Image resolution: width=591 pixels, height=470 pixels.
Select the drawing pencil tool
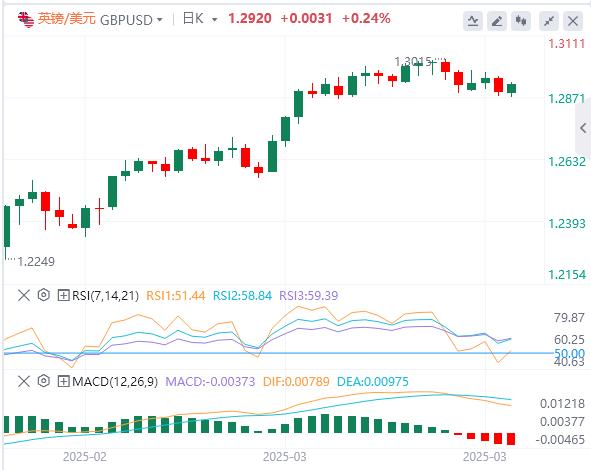[x=497, y=21]
